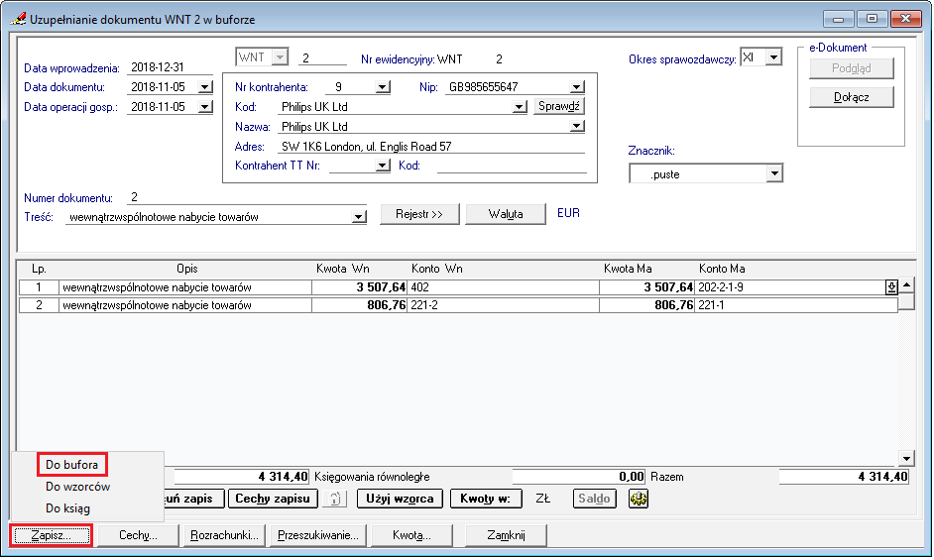934x560 pixels.
Task: Open the Okres sprawozdawczy XI dropdown
Action: [773, 57]
